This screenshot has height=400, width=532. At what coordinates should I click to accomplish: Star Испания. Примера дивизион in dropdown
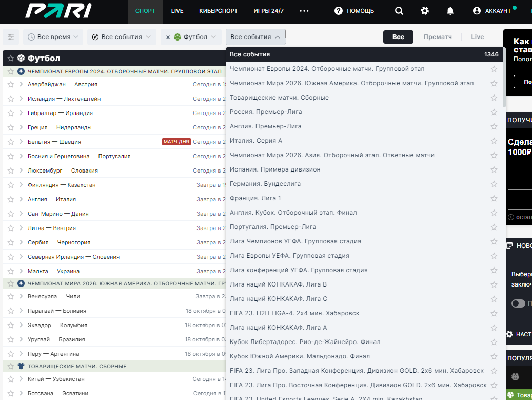(x=494, y=169)
